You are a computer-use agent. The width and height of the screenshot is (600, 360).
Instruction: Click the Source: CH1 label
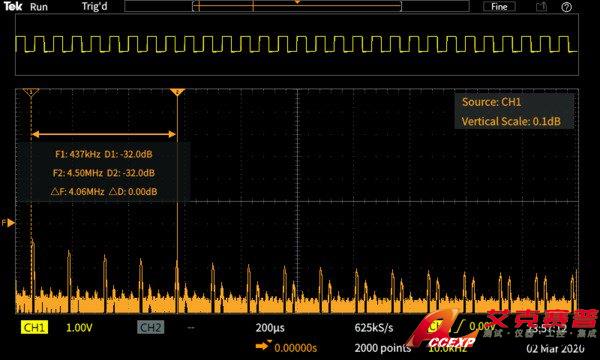pos(491,102)
